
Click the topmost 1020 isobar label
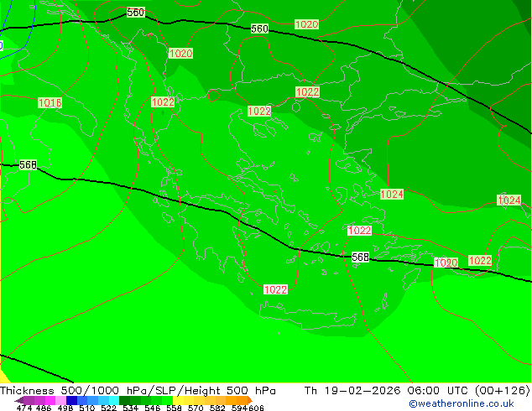point(306,24)
